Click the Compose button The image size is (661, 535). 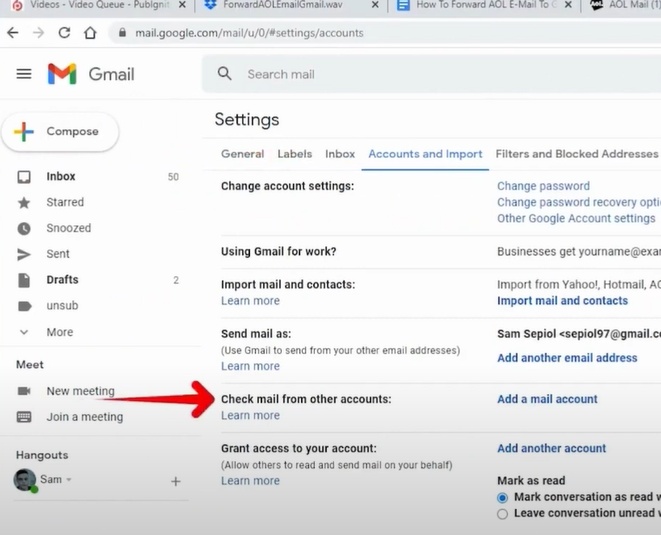click(x=60, y=132)
